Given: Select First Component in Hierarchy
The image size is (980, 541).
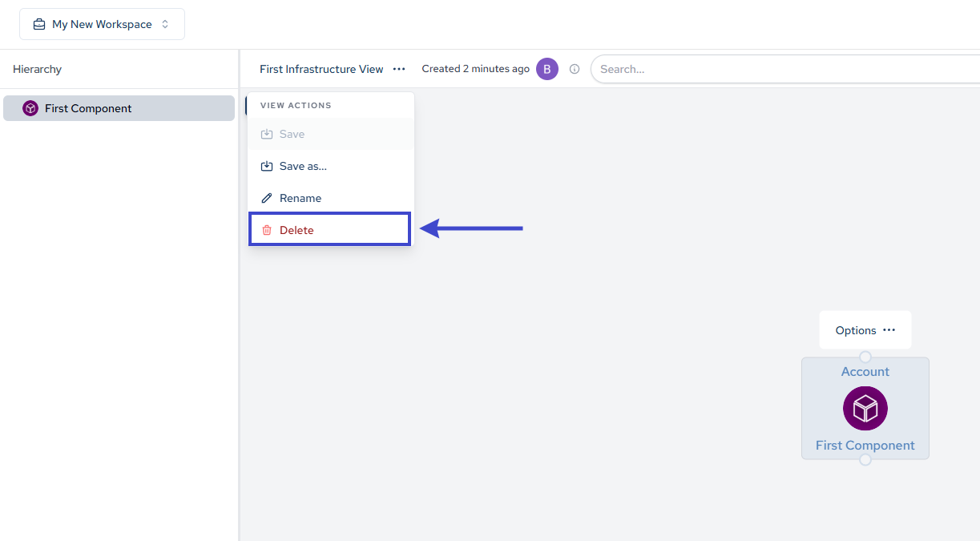Looking at the screenshot, I should 88,108.
